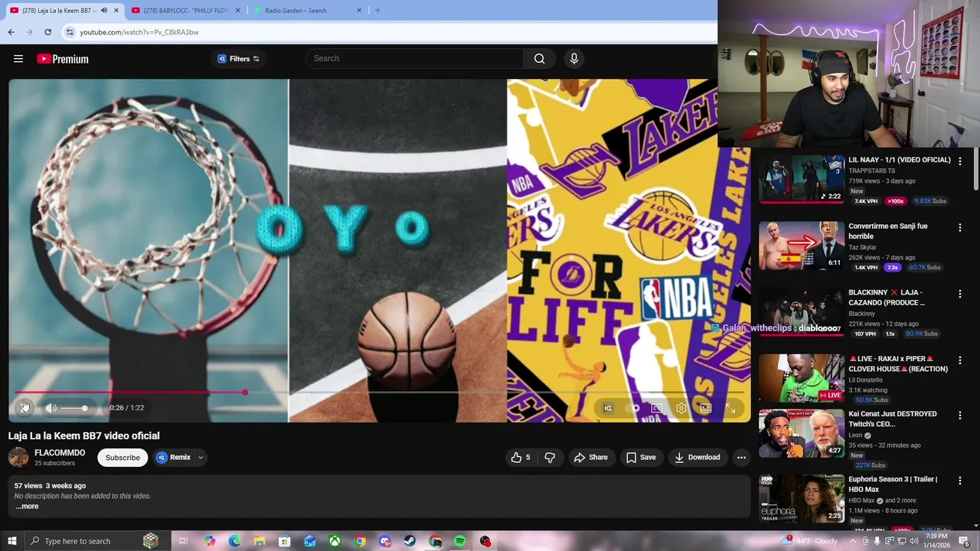
Task: Open options for LIL NAAY 1/1 video
Action: (960, 161)
